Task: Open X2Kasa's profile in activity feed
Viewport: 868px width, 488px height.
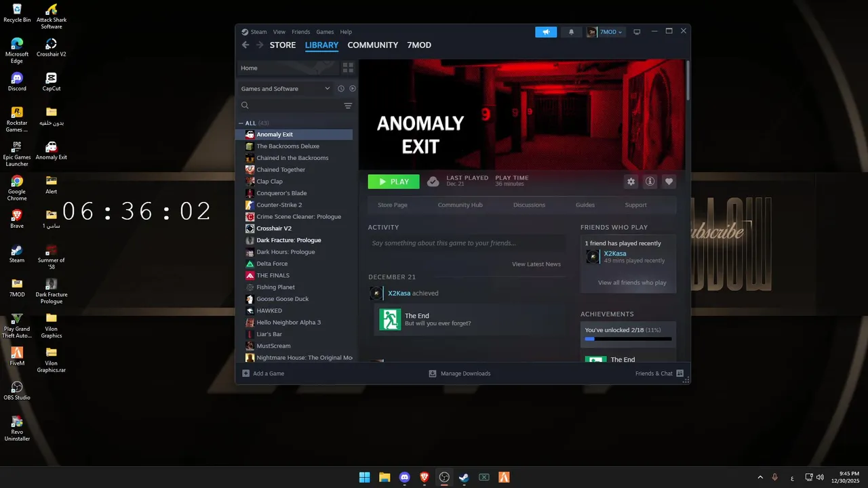Action: pyautogui.click(x=399, y=293)
